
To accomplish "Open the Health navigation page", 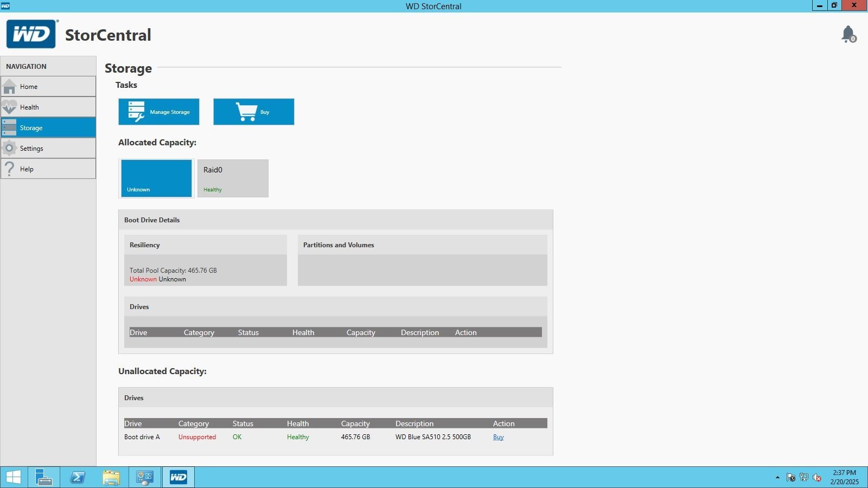I will 48,107.
